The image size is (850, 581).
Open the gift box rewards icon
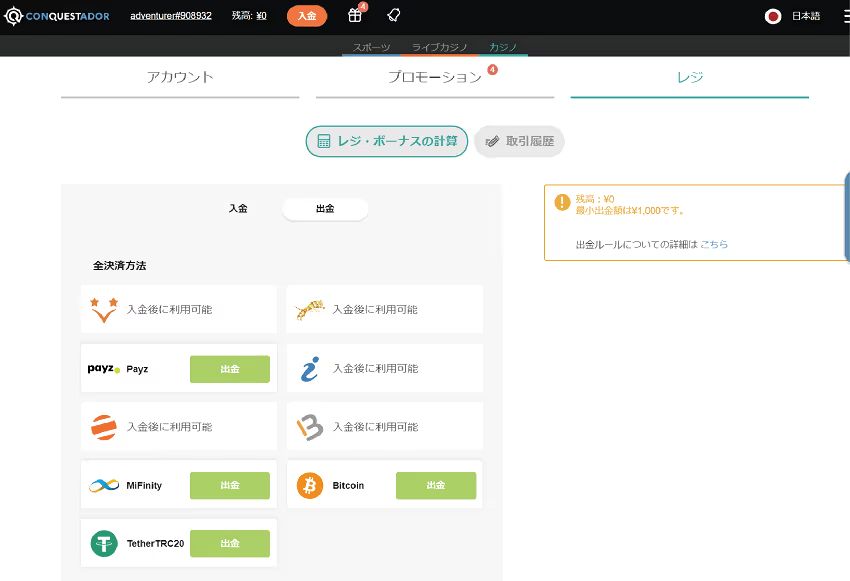coord(355,15)
